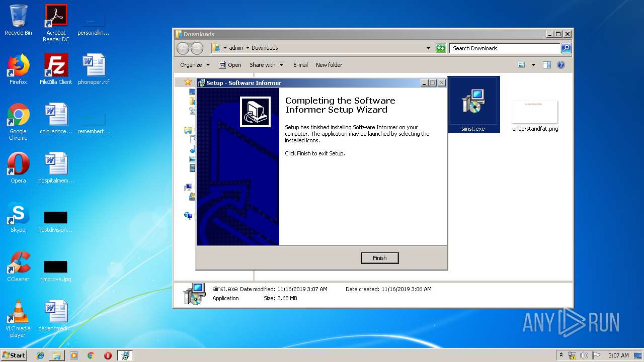Focus the Search Downloads field
644x362 pixels.
505,48
